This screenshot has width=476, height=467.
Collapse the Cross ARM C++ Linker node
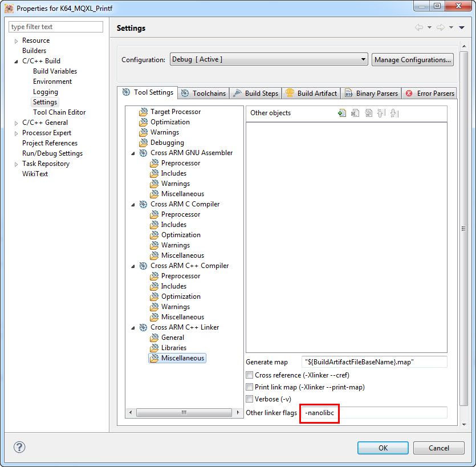pos(133,328)
